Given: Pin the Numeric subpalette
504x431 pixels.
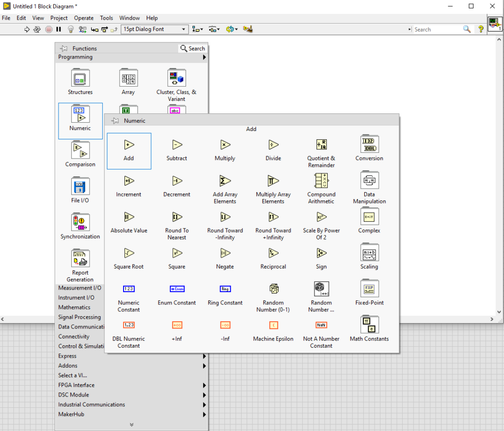Looking at the screenshot, I should coord(115,121).
